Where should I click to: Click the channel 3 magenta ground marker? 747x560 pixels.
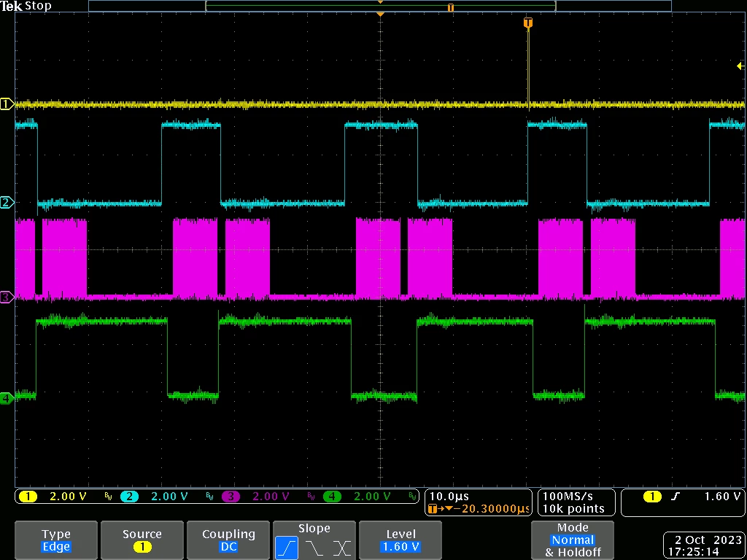[7, 298]
